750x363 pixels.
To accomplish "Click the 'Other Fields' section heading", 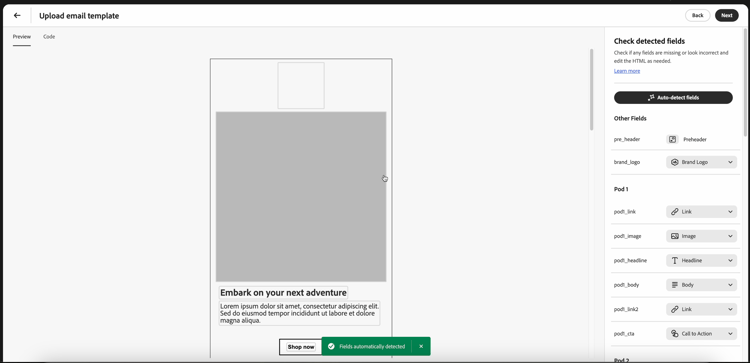I will point(630,119).
